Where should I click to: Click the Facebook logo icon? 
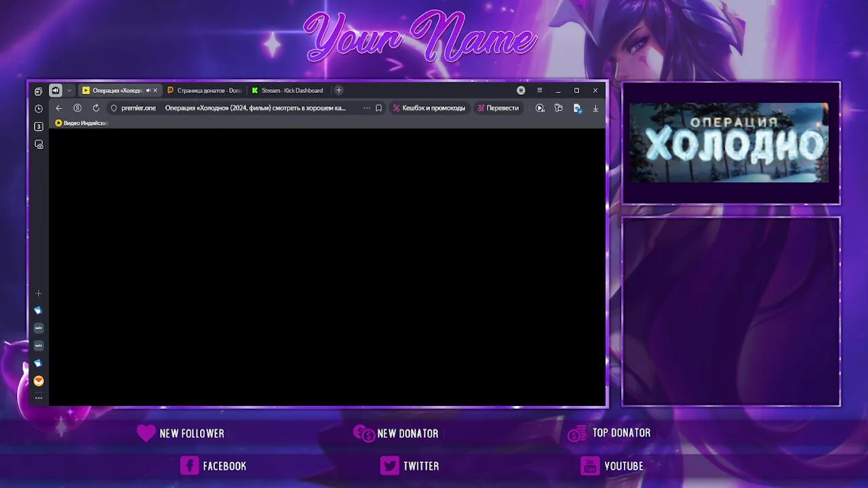click(189, 466)
